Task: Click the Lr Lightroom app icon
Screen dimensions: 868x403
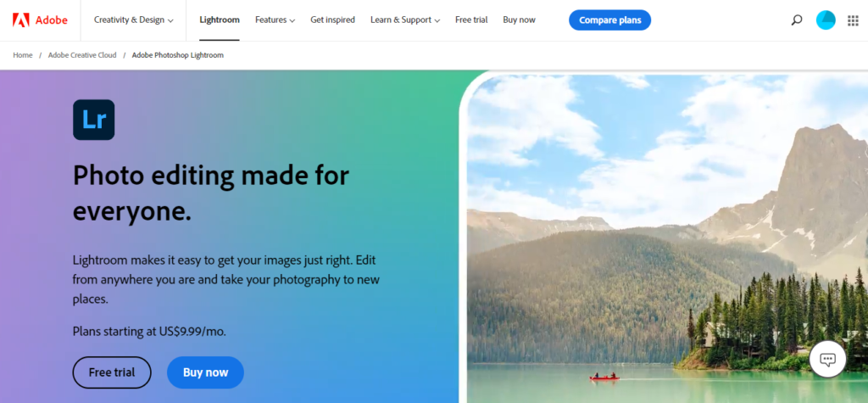Action: pos(93,120)
